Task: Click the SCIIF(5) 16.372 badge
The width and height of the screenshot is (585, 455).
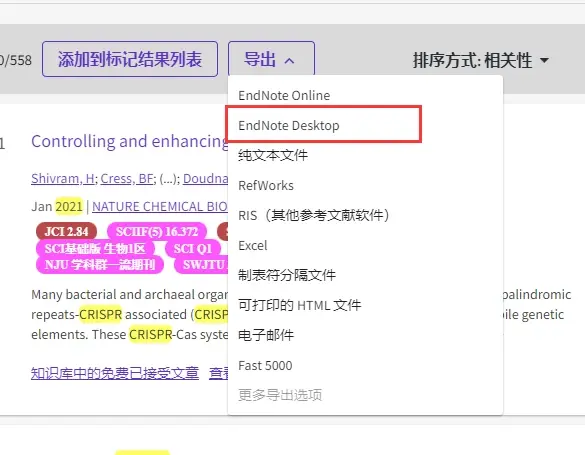Action: pos(157,232)
